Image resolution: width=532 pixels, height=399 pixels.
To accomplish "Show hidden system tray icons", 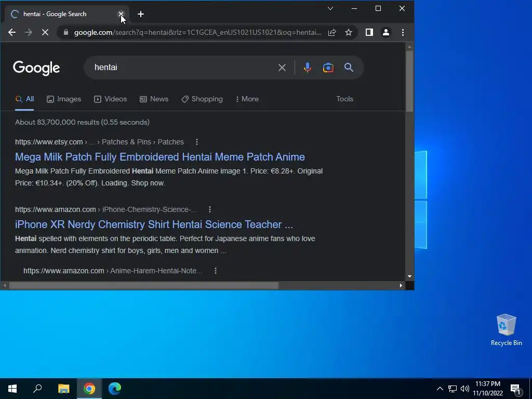I will pos(440,389).
